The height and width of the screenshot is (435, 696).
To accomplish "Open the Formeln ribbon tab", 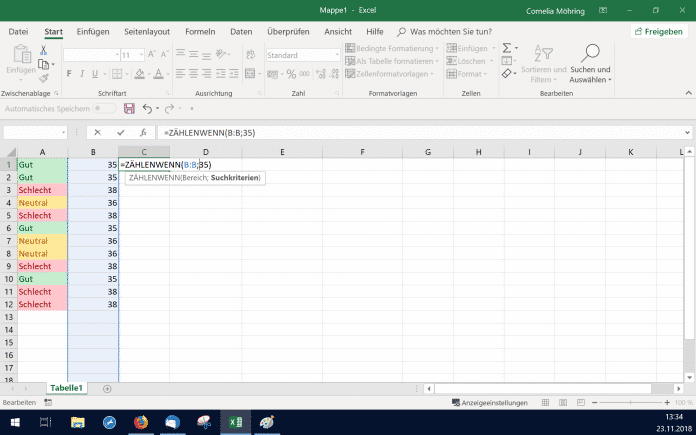I will pyautogui.click(x=199, y=31).
